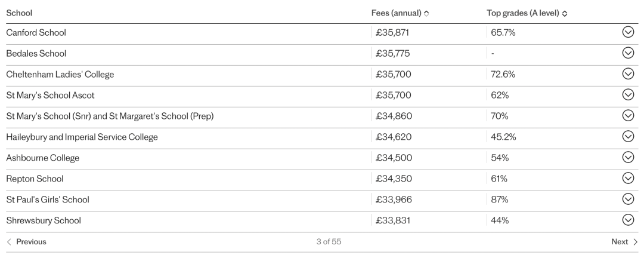This screenshot has height=258, width=644.
Task: Click the Previous page left arrow icon
Action: [9, 242]
